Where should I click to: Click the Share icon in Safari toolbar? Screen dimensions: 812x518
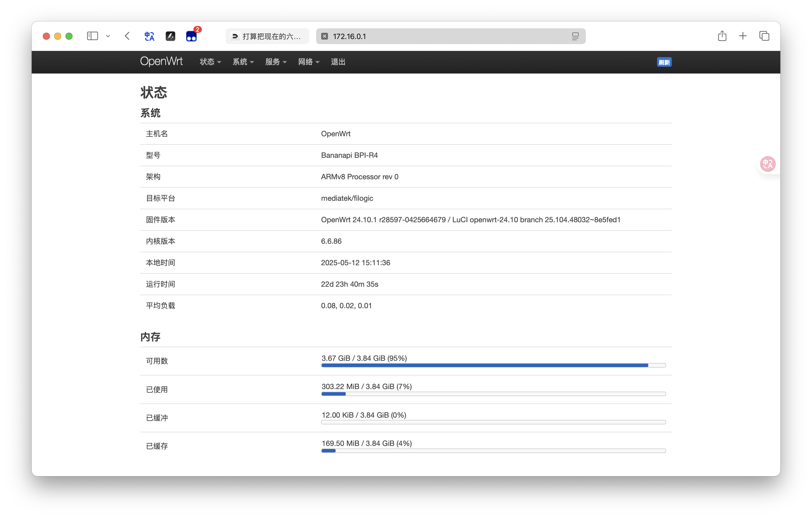coord(722,36)
